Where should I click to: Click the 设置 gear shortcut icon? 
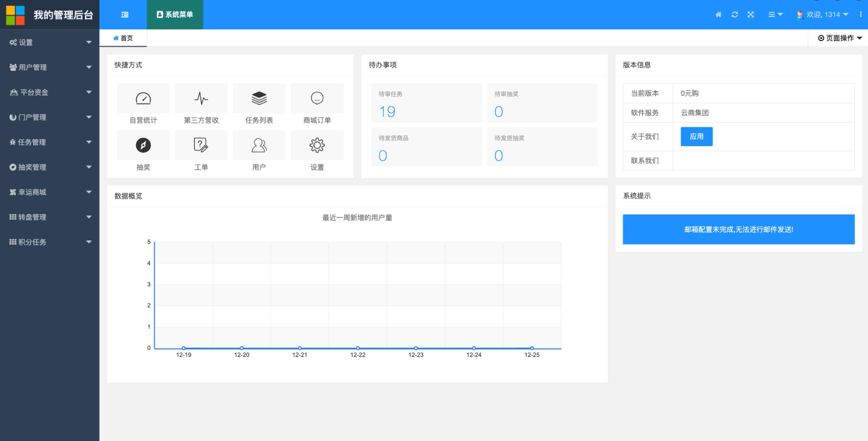(x=317, y=145)
